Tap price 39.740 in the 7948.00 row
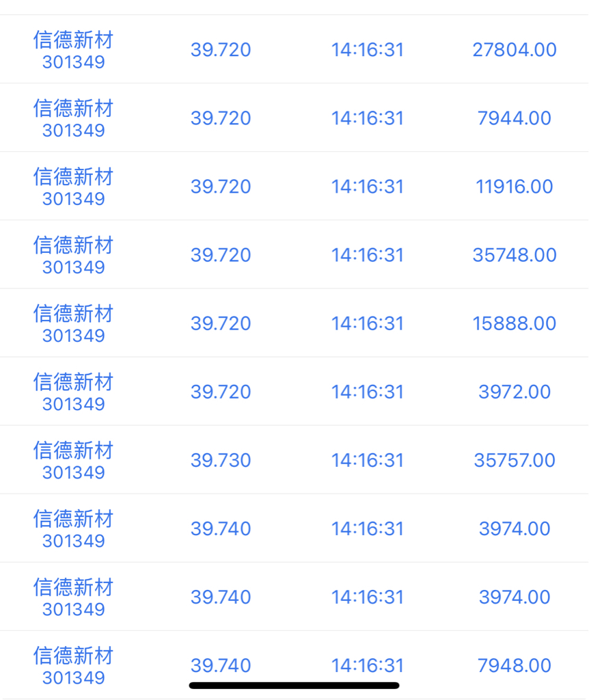This screenshot has height=700, width=589. [221, 666]
